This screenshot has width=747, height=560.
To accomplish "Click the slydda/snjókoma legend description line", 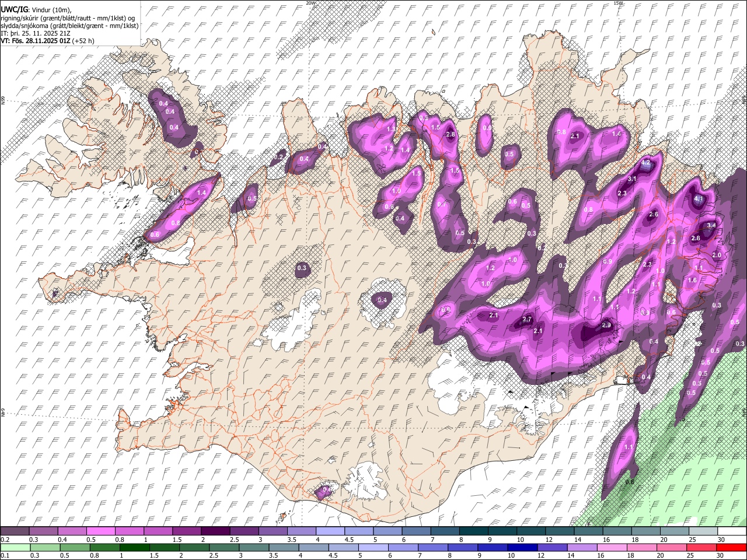I will (x=69, y=26).
